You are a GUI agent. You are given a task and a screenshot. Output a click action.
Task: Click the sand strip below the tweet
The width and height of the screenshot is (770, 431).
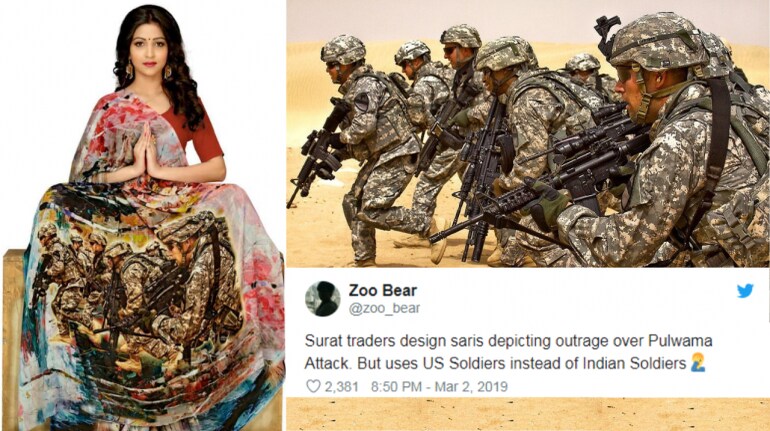(x=528, y=414)
